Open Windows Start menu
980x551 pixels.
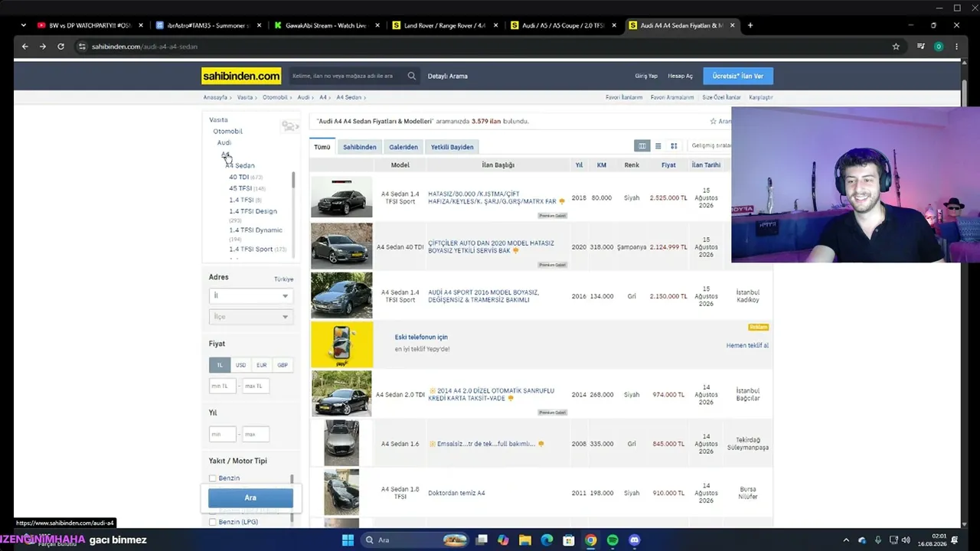click(347, 540)
